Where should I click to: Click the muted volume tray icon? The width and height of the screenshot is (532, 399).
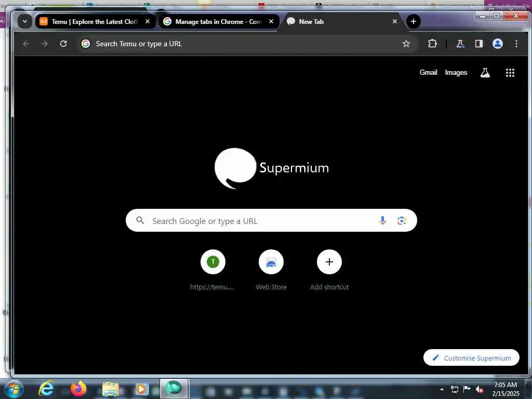[480, 389]
